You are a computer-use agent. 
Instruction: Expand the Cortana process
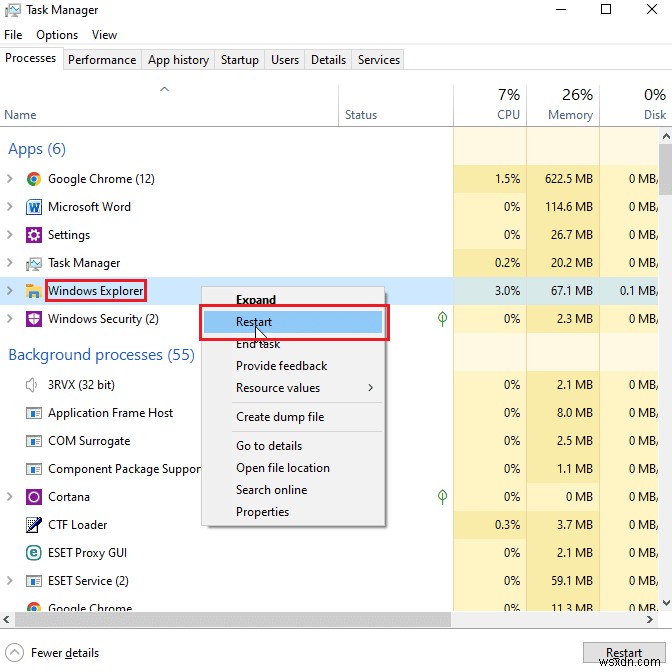(x=9, y=497)
